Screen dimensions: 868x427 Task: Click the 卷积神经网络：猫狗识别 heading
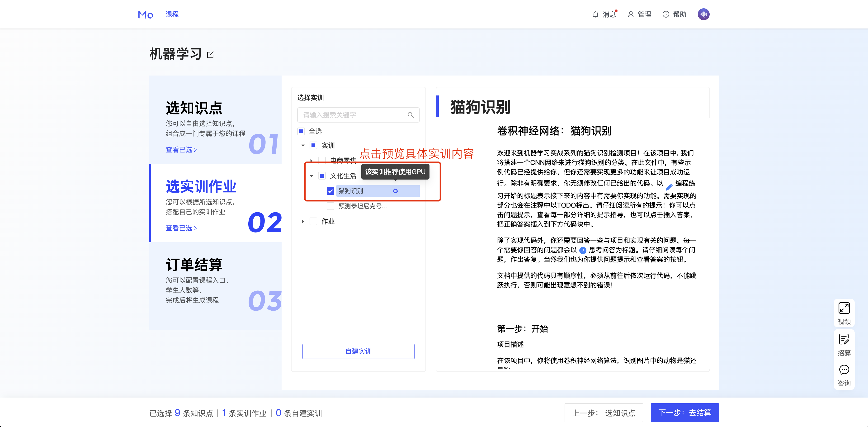pyautogui.click(x=554, y=131)
